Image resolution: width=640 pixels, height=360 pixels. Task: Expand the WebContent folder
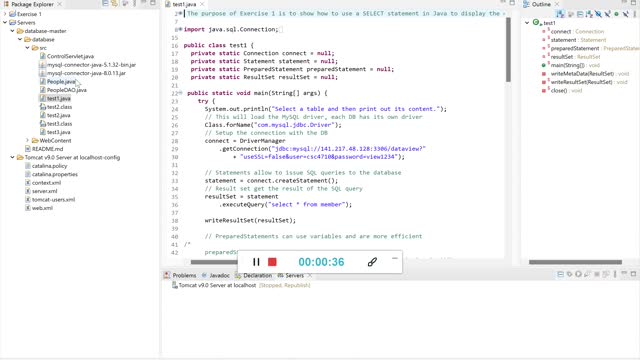(x=27, y=140)
